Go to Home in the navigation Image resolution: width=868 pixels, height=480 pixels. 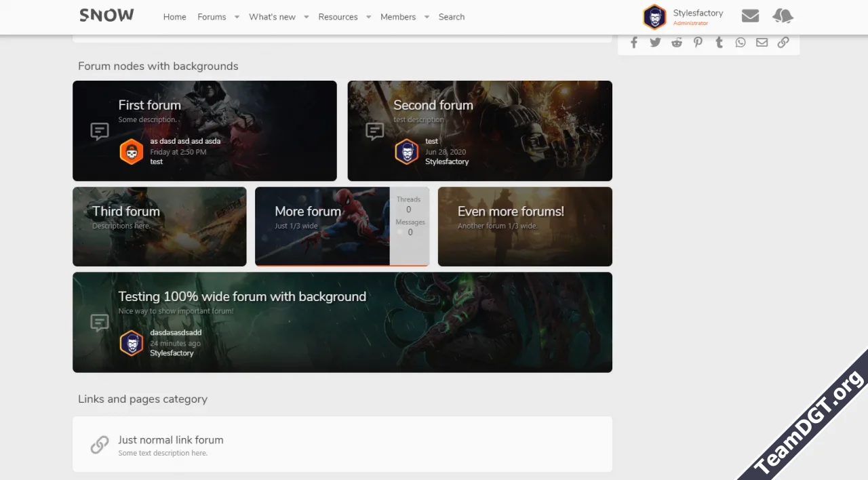coord(174,17)
